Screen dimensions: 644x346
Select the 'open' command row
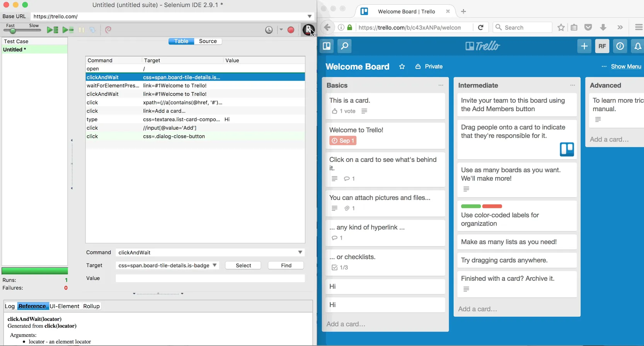(195, 69)
